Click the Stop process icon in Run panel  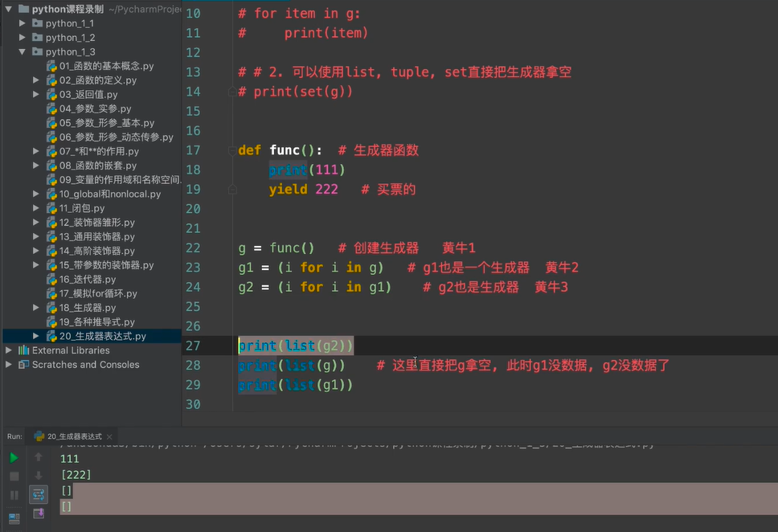click(x=14, y=476)
